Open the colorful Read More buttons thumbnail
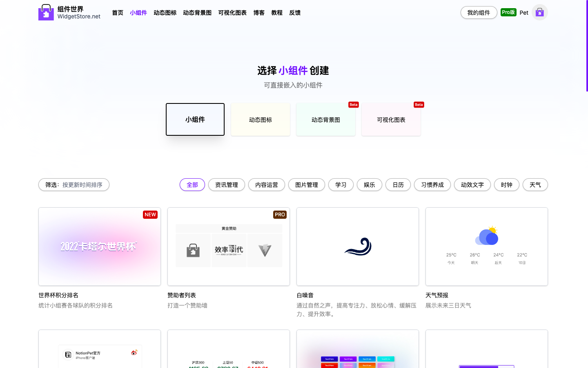Viewport: 588px width, 368px height. 358,349
